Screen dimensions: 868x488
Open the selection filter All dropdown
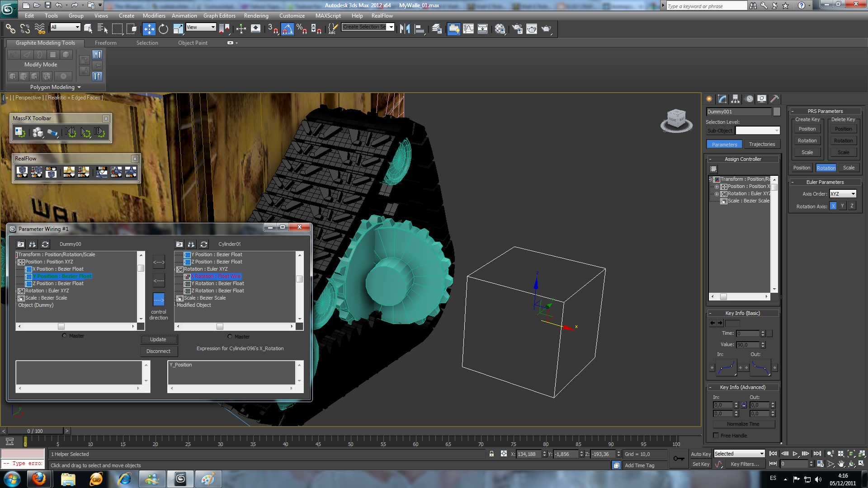coord(65,27)
